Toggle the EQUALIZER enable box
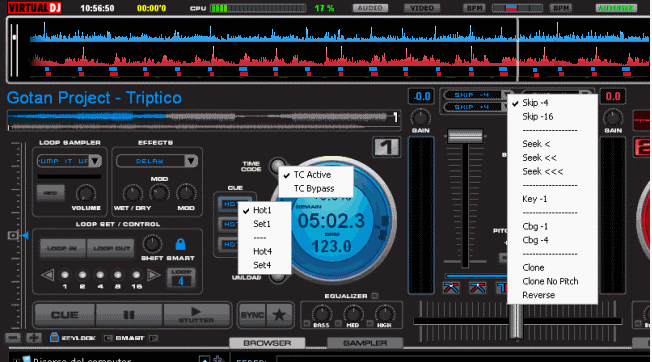The height and width of the screenshot is (362, 652). [x=375, y=296]
